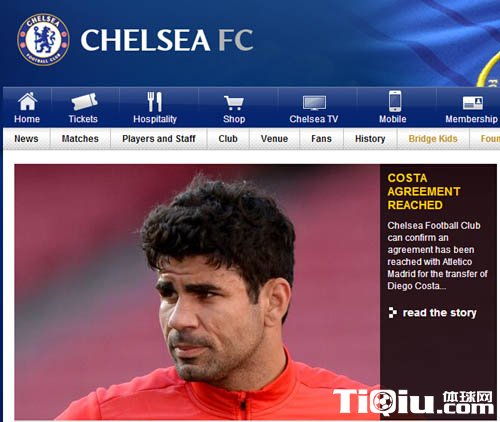The width and height of the screenshot is (500, 422).
Task: Open Hospitality fork and knife icon
Action: coord(155,102)
